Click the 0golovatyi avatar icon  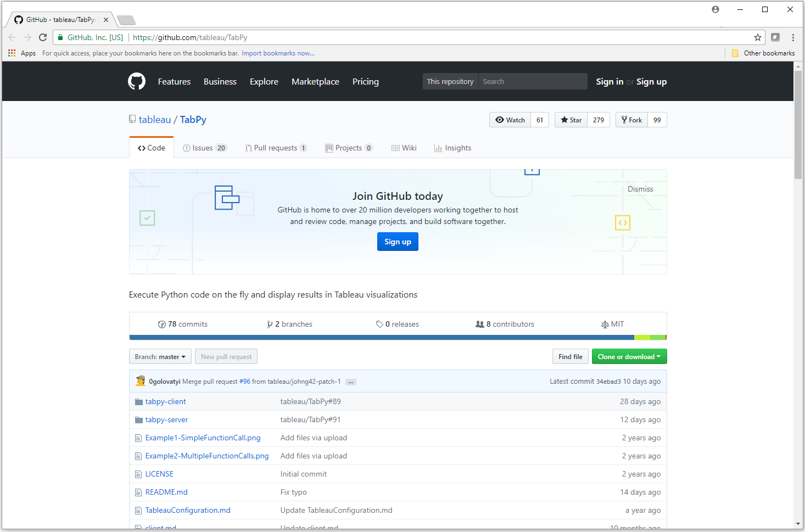tap(141, 381)
